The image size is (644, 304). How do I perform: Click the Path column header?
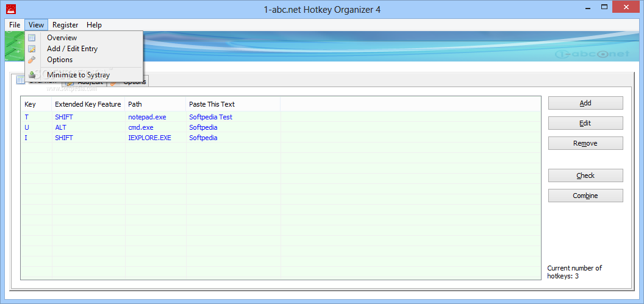coord(156,104)
